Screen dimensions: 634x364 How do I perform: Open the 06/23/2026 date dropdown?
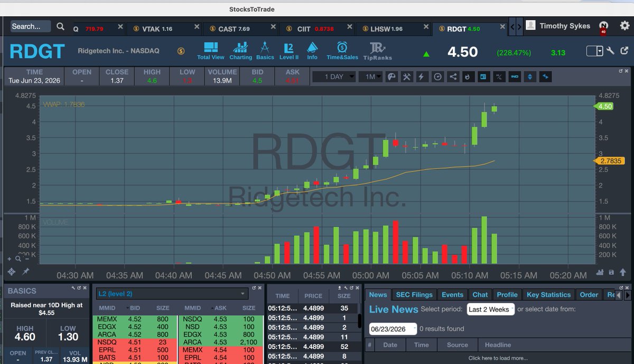(393, 329)
